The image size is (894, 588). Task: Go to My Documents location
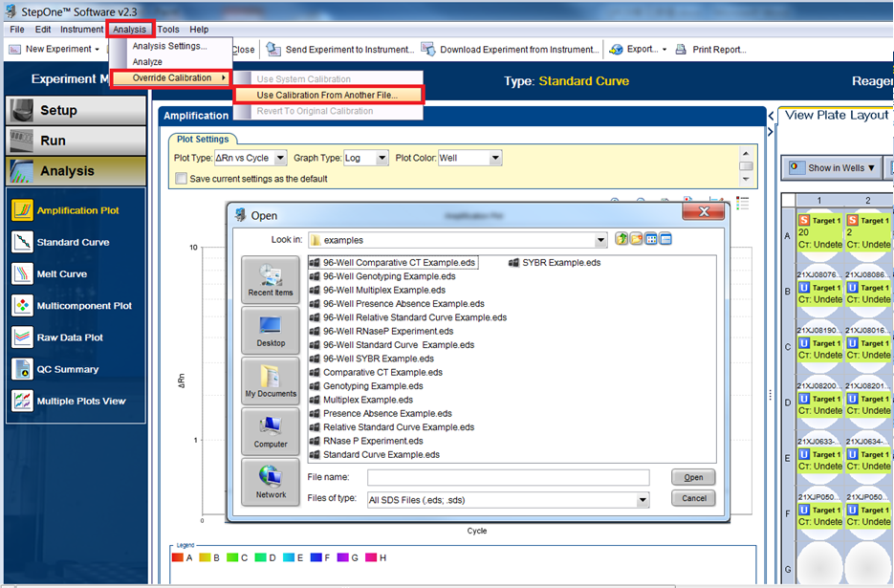point(271,381)
